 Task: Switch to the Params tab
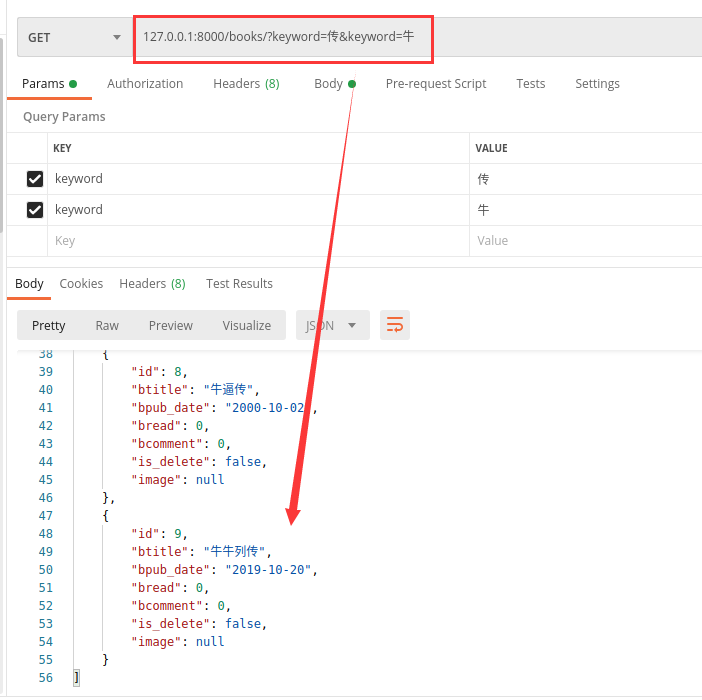[49, 84]
